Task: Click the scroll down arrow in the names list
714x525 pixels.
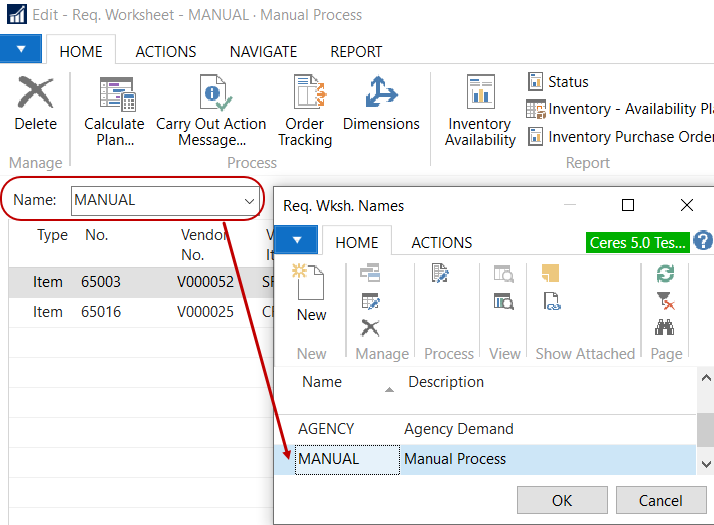Action: (705, 463)
